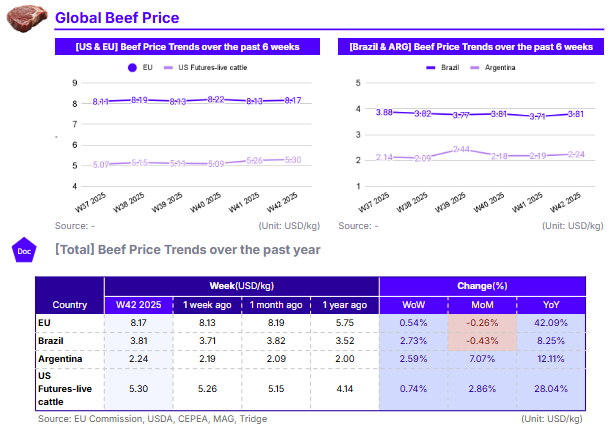Click the Country column header
This screenshot has height=434, width=613.
(69, 304)
